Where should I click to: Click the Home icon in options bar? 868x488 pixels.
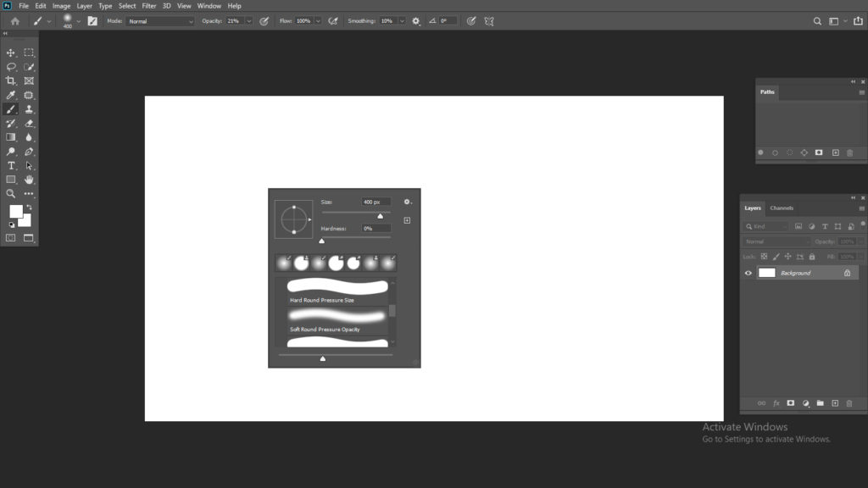pyautogui.click(x=15, y=21)
